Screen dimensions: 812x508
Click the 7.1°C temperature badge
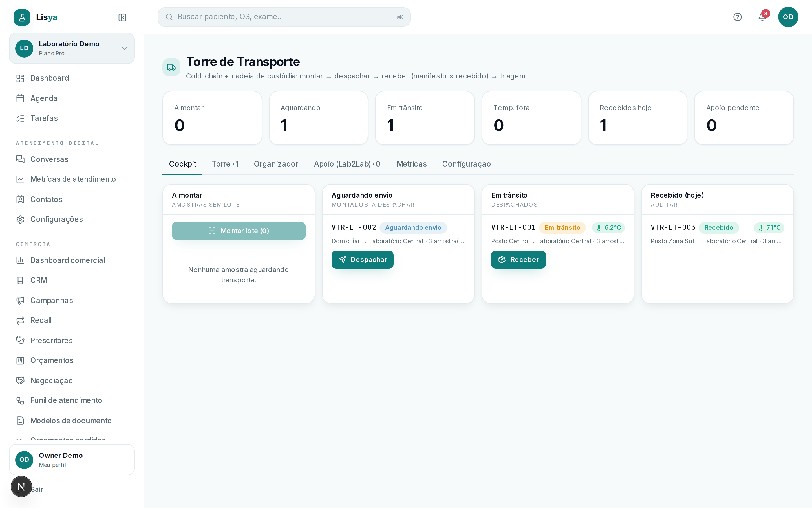click(769, 228)
